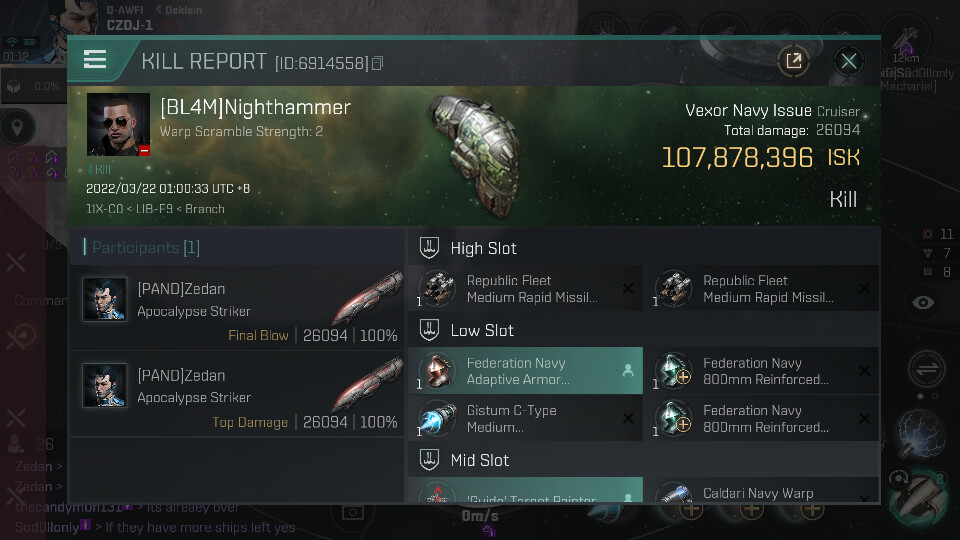Select second Federation Navy 800mm Reinforced plate
This screenshot has width=960, height=540.
tap(764, 419)
